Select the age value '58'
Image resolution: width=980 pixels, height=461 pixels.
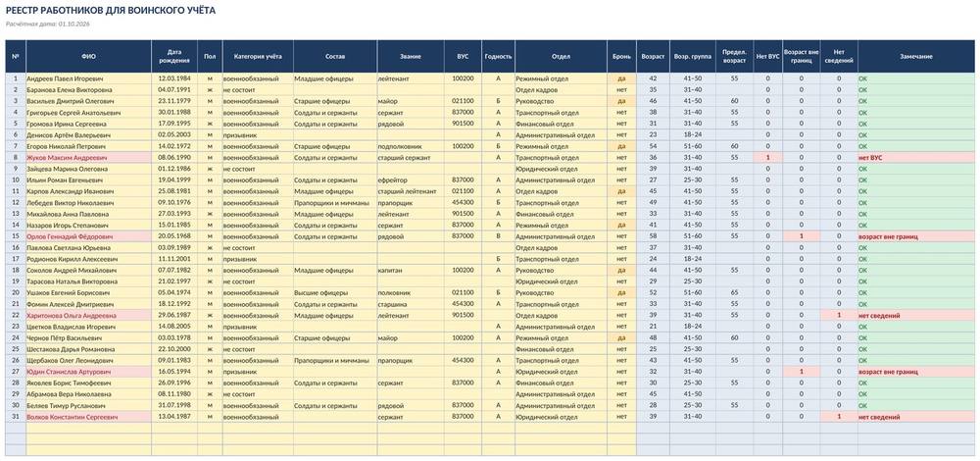coord(653,236)
